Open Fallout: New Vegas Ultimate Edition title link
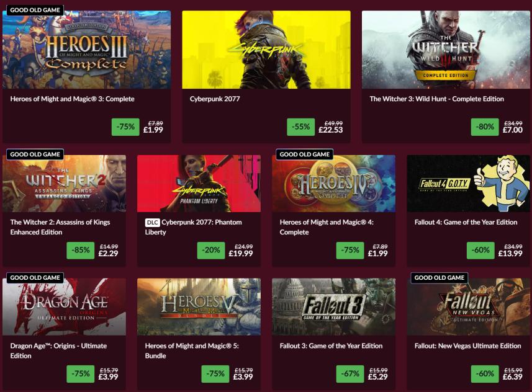 click(467, 345)
